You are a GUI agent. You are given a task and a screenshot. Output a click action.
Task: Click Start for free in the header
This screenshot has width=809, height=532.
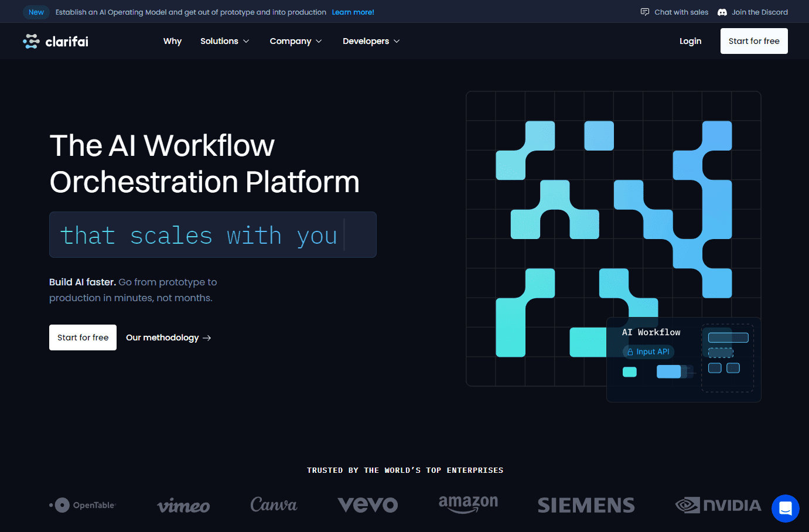pyautogui.click(x=754, y=41)
